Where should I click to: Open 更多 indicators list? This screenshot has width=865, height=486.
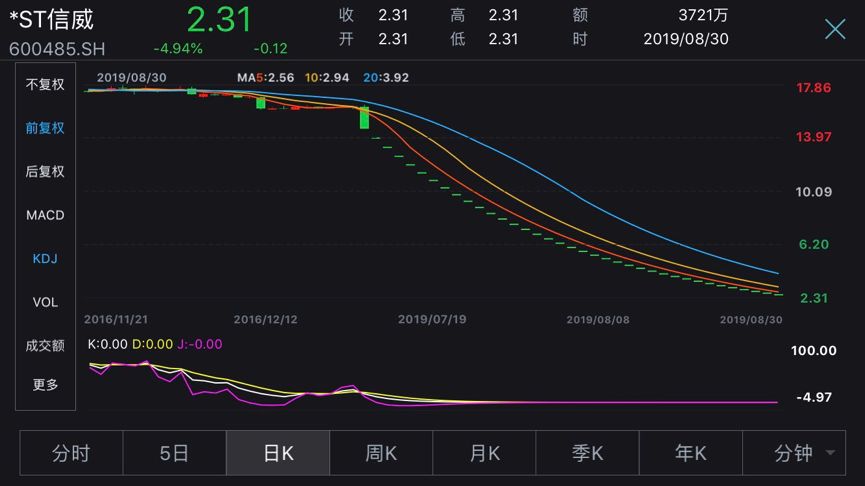coord(45,384)
